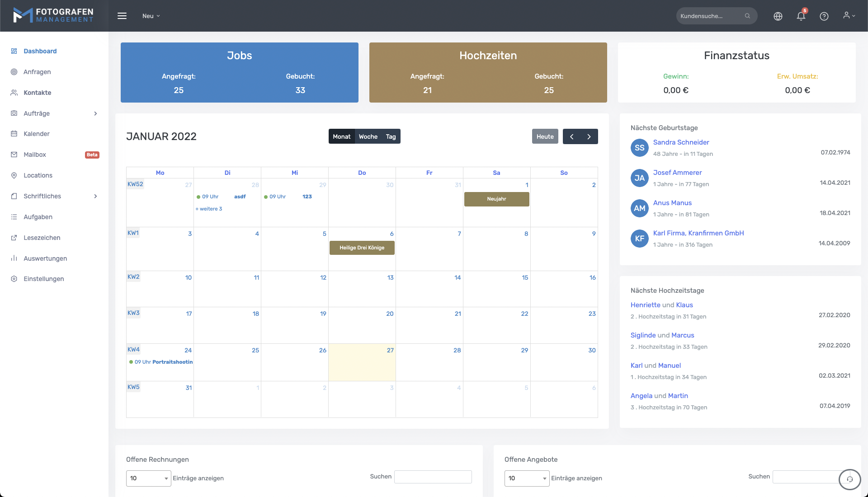Switch calendar to Woche view

pos(368,136)
